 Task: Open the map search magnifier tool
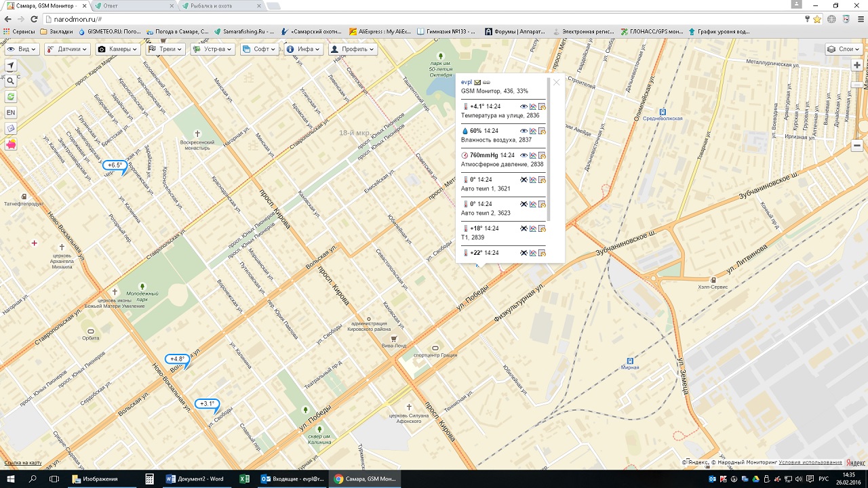11,81
